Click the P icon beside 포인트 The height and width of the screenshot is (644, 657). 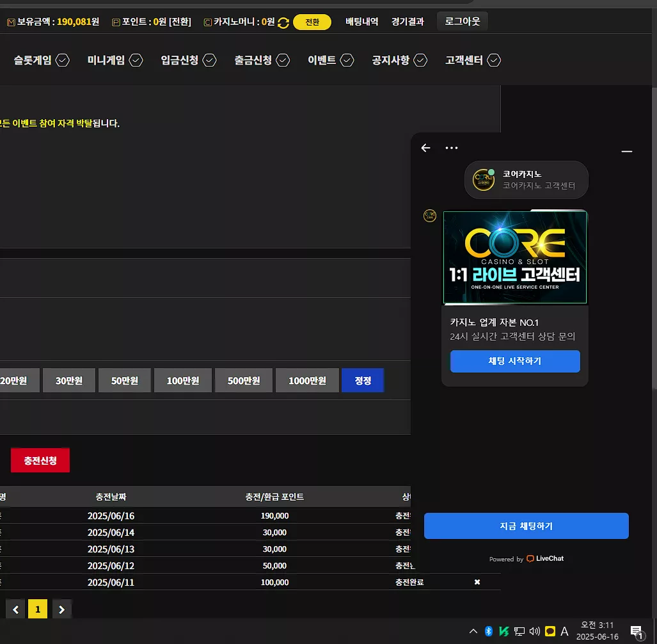pyautogui.click(x=116, y=22)
